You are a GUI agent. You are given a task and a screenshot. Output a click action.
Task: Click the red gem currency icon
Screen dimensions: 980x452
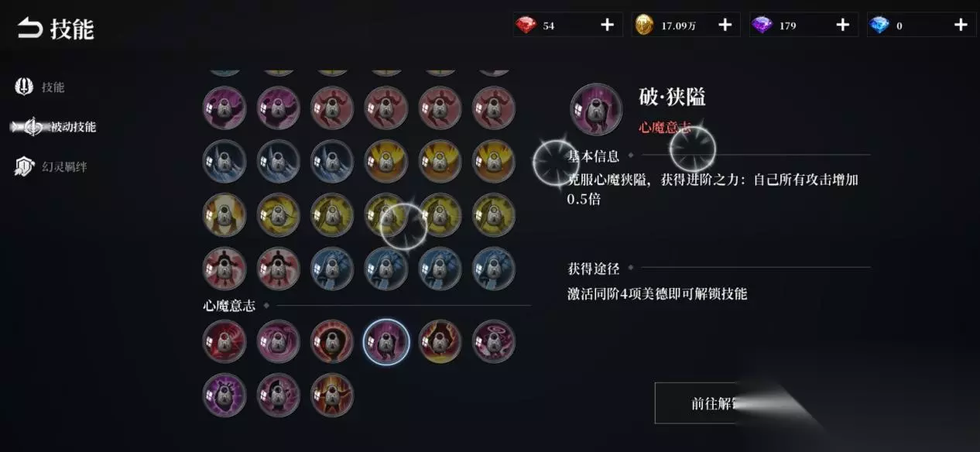click(527, 26)
